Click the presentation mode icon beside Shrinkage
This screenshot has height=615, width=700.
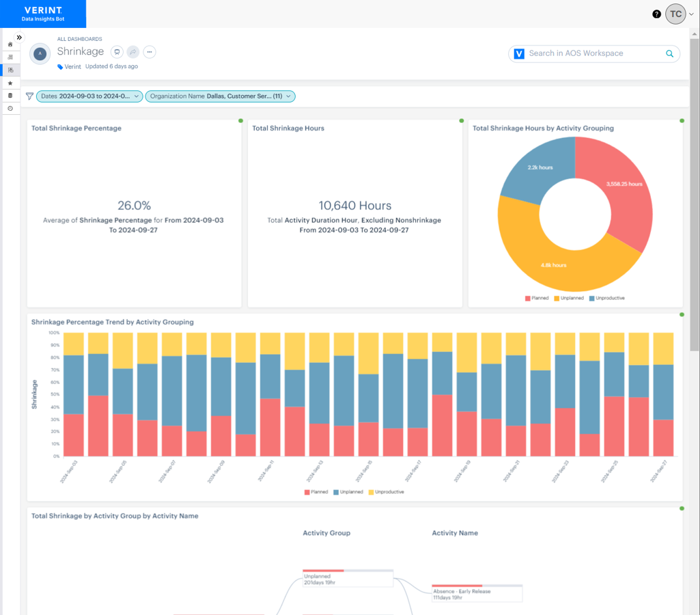[x=117, y=52]
